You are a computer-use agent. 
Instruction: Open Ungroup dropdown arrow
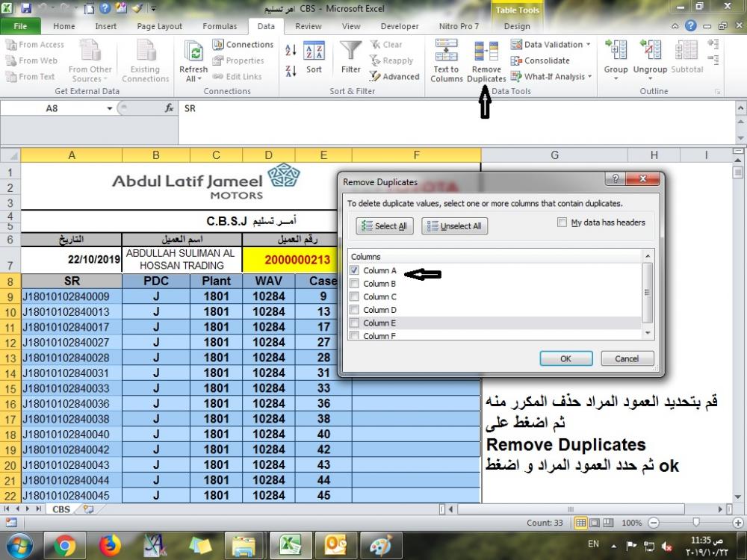click(650, 78)
